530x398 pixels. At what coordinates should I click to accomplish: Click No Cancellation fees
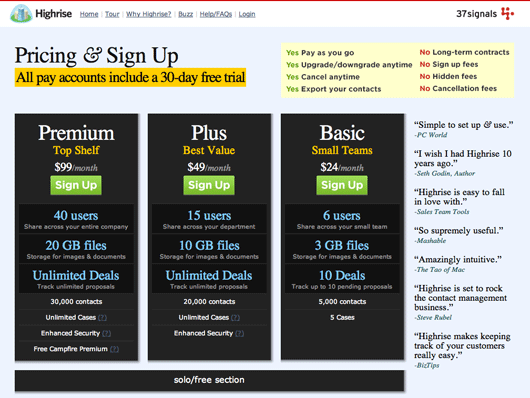pyautogui.click(x=458, y=89)
